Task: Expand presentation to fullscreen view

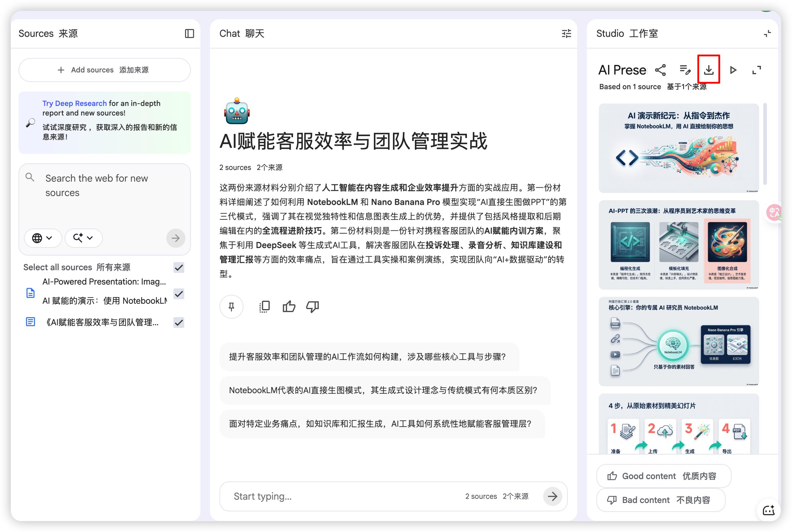Action: [756, 70]
